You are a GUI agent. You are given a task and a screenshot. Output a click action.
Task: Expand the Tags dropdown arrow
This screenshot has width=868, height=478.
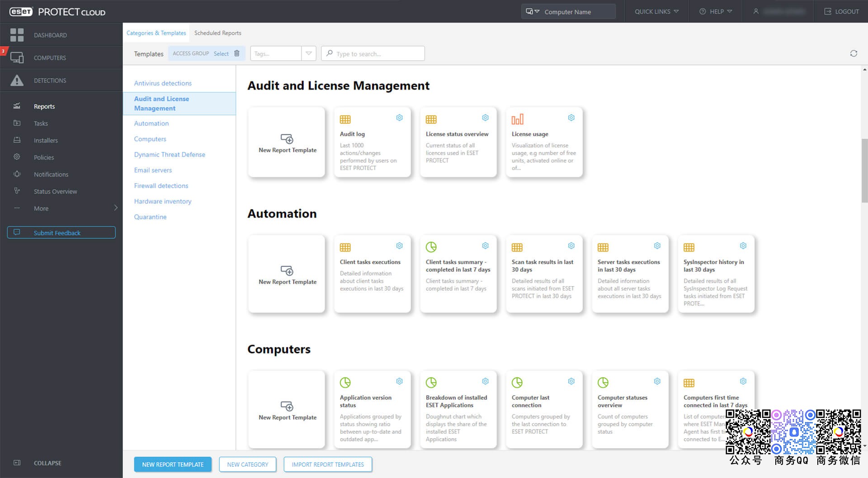coord(309,53)
